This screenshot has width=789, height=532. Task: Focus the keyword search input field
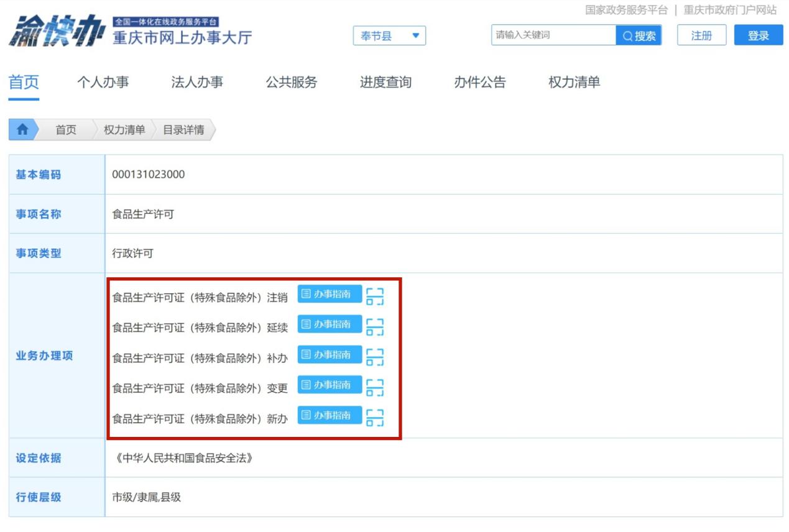pyautogui.click(x=553, y=35)
